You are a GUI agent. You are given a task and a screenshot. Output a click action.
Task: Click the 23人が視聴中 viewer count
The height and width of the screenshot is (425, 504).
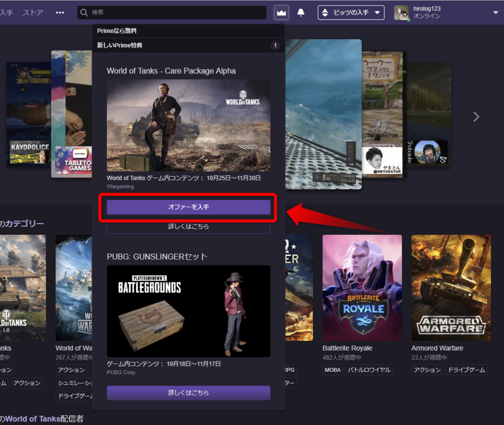pos(429,358)
